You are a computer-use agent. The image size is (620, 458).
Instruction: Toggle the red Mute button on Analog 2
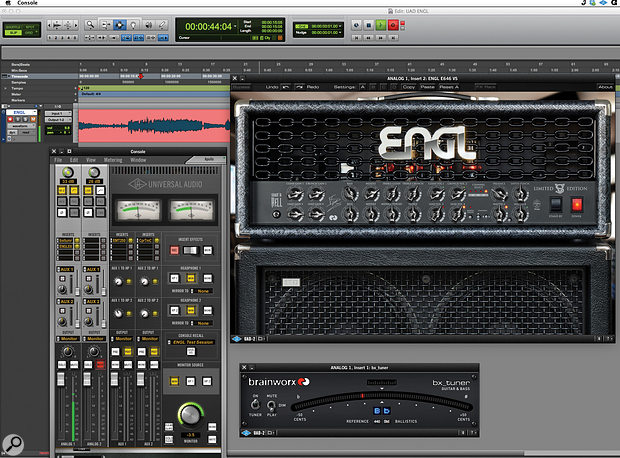tap(100, 365)
